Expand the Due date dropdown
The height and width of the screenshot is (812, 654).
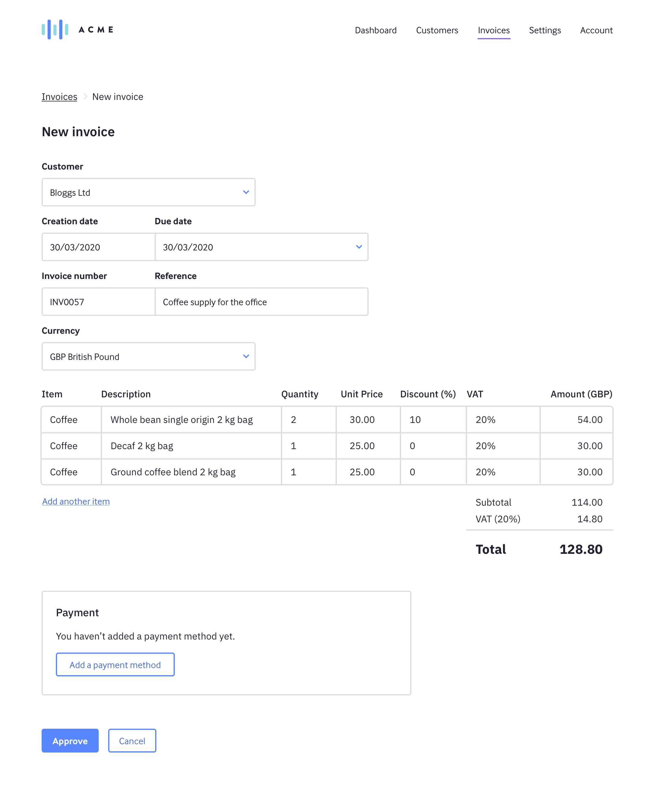click(261, 247)
